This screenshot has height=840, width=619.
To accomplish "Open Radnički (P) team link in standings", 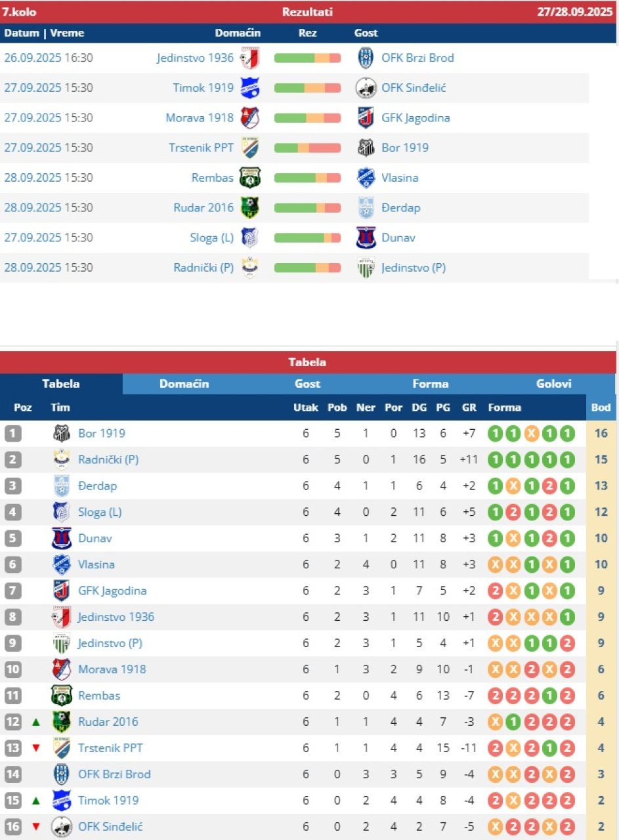I will click(x=108, y=459).
